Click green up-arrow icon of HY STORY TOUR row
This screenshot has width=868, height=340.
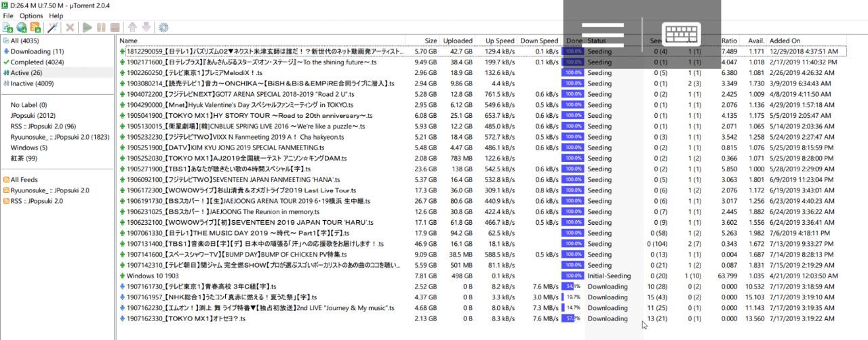tap(122, 115)
